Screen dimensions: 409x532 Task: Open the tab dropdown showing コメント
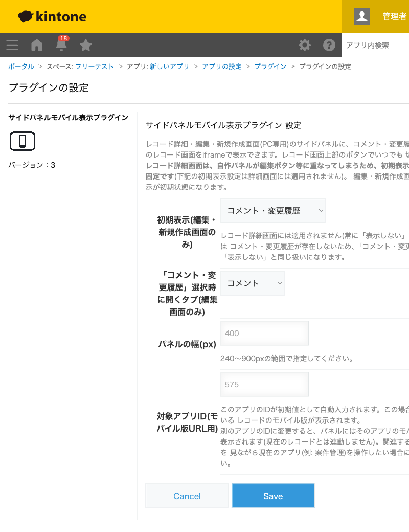(x=253, y=283)
